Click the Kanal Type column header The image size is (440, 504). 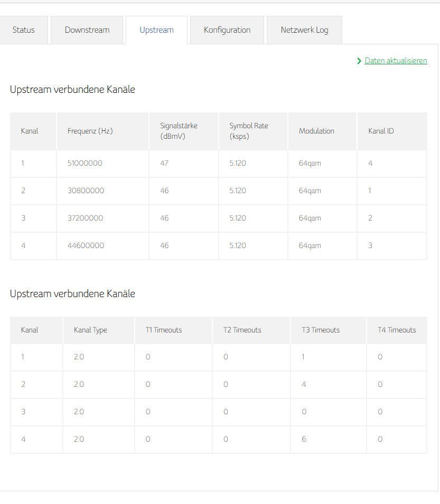[x=90, y=330]
